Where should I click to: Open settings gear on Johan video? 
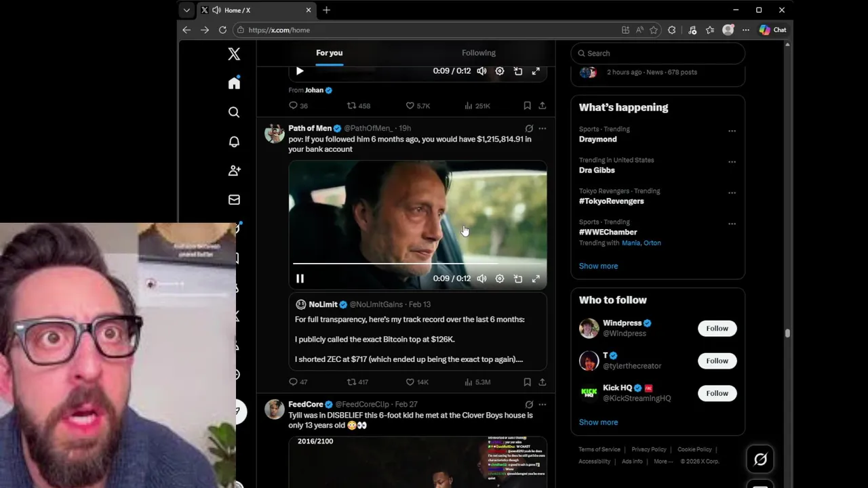[x=500, y=71]
